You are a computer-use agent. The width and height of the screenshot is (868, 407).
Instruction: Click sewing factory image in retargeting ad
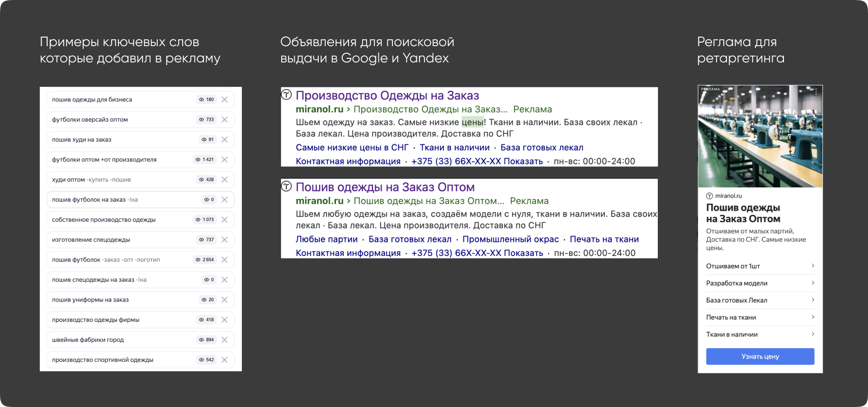(760, 137)
